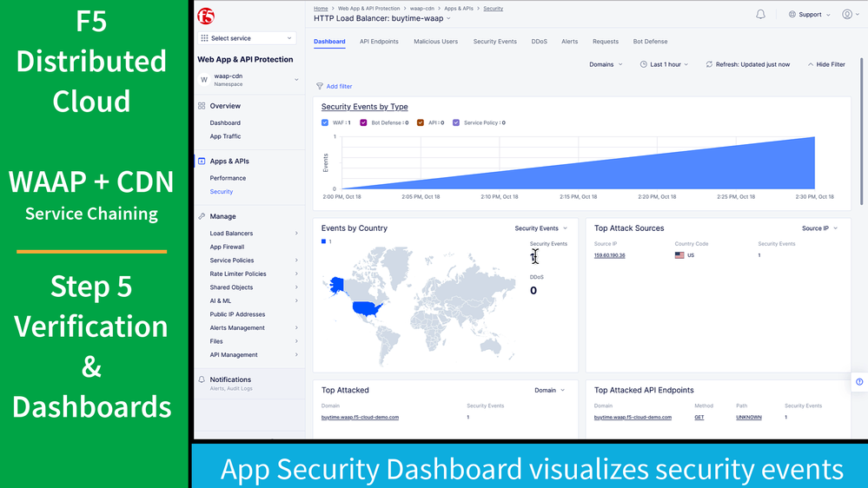Switch to the Security Events tab
The width and height of the screenshot is (868, 488).
tap(495, 42)
